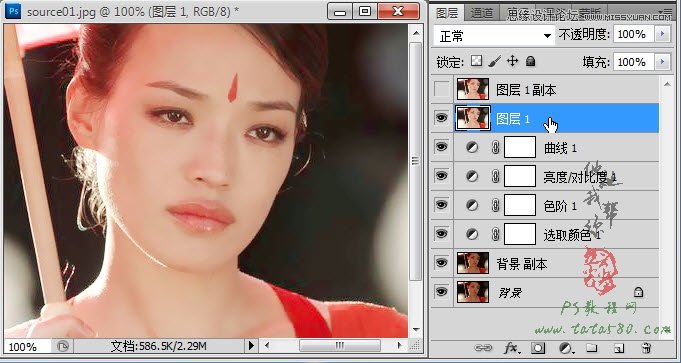Select the 背景 layer thumbnail
This screenshot has width=681, height=363.
pyautogui.click(x=473, y=292)
